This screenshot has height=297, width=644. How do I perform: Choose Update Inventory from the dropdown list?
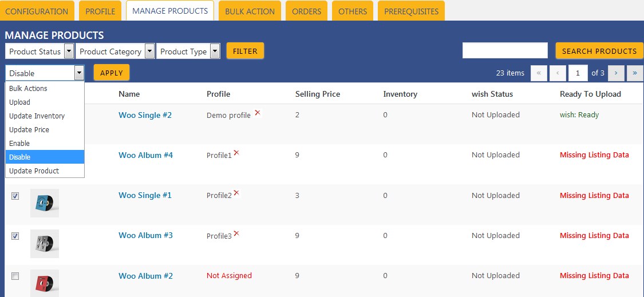tap(45, 116)
